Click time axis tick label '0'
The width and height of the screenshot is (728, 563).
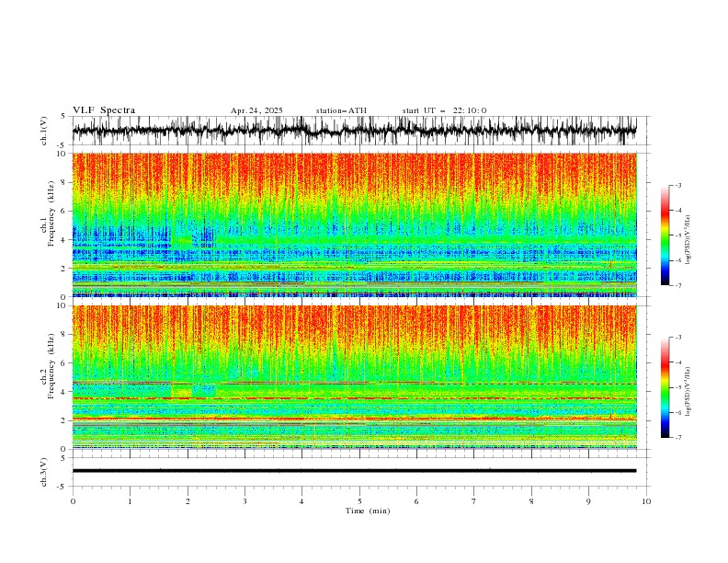(73, 501)
